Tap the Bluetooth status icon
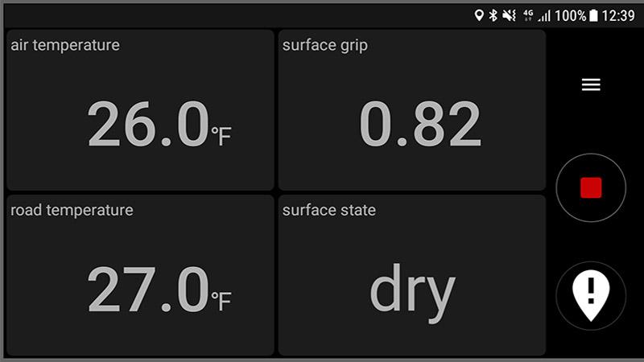Viewport: 644px width, 362px height. coord(493,15)
